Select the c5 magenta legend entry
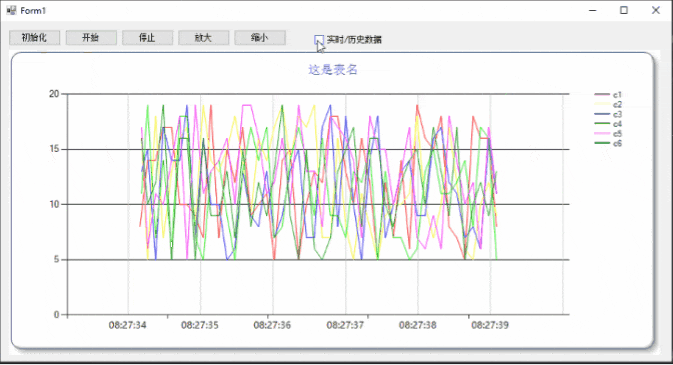This screenshot has width=673, height=365. (x=608, y=134)
